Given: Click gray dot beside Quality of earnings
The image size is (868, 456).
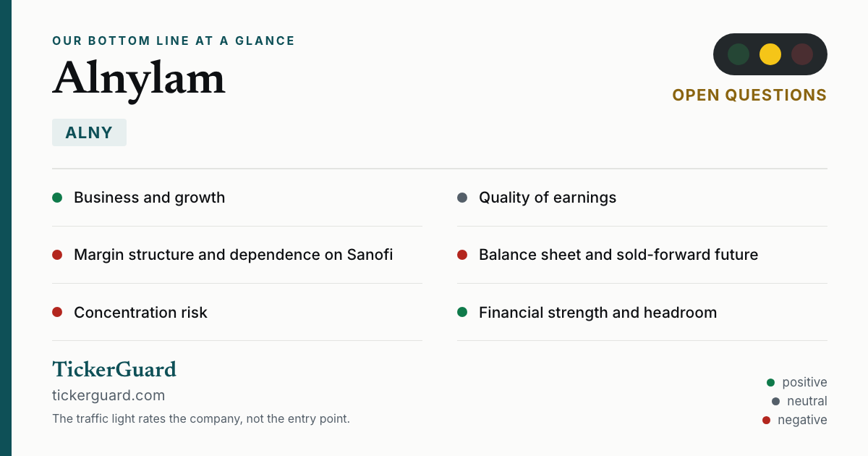Looking at the screenshot, I should coord(462,198).
